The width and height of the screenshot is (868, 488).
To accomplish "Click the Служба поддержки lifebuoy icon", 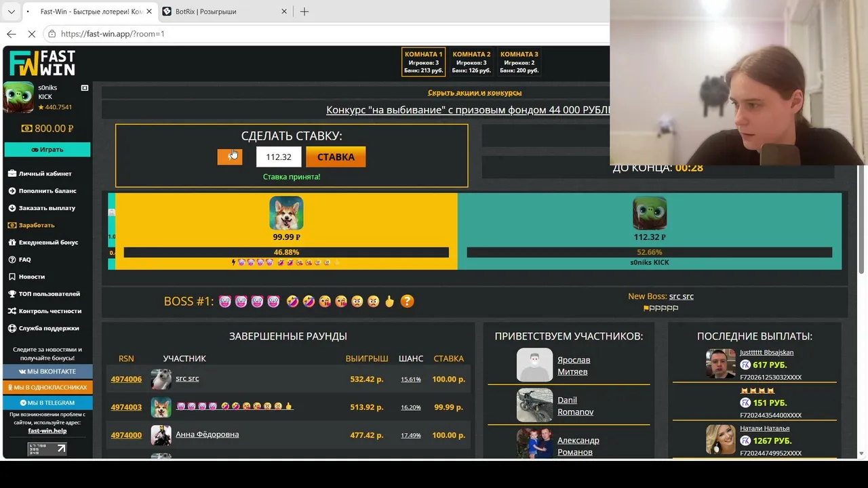I will [x=12, y=328].
